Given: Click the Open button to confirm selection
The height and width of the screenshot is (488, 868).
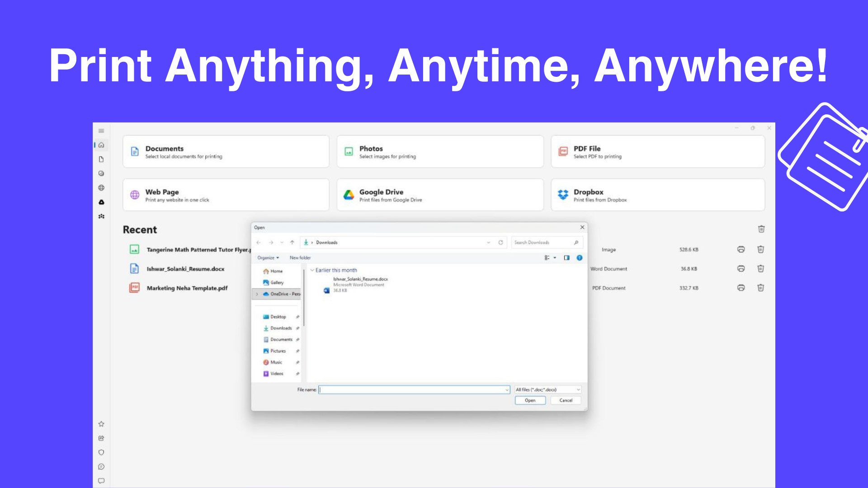Looking at the screenshot, I should 530,400.
